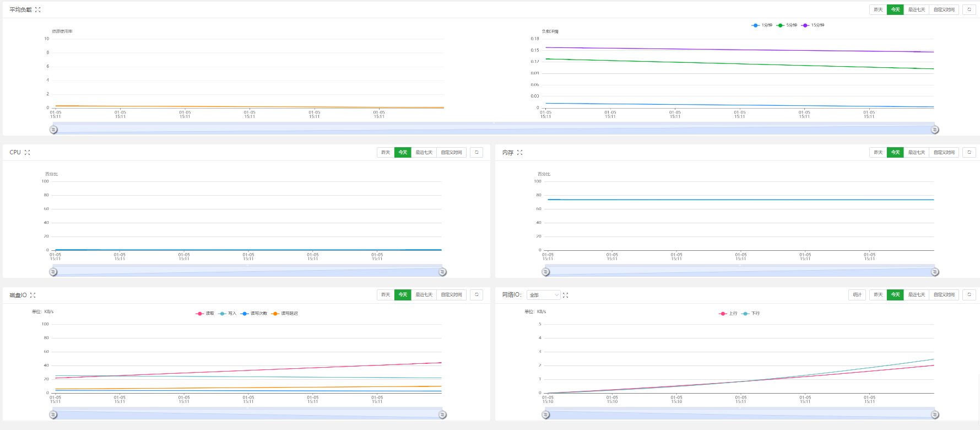Expand the CPU chart to fullscreen
This screenshot has height=430, width=980.
[27, 153]
